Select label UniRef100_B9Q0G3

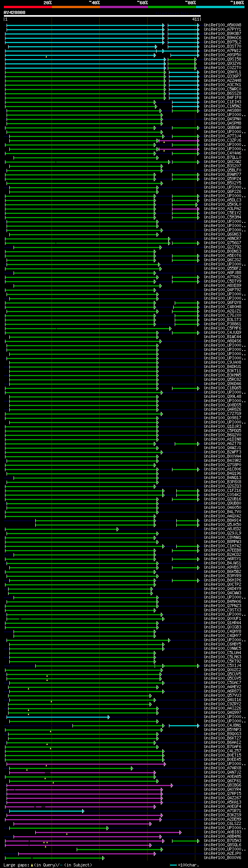coord(222,734)
